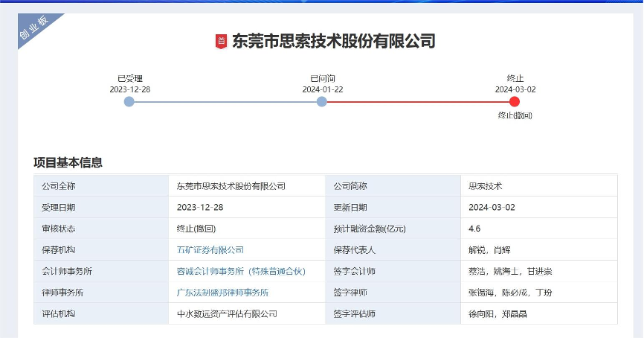
Task: Open the 五矿证券有限公司 sponsor link
Action: tap(210, 250)
